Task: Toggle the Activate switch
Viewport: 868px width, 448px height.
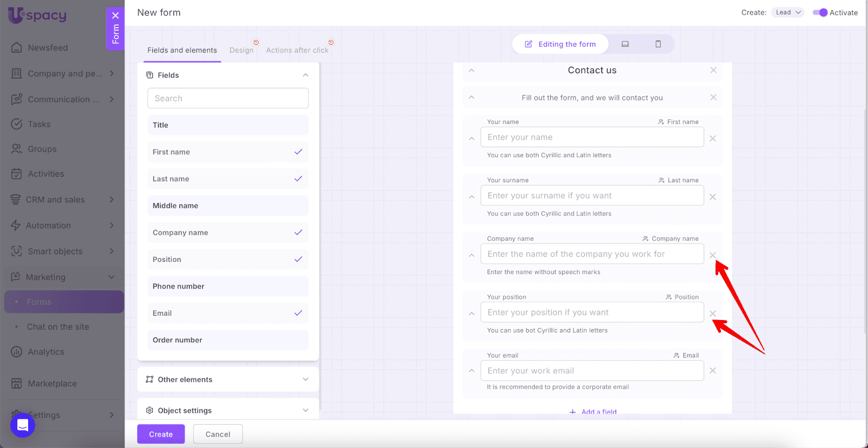Action: (820, 12)
